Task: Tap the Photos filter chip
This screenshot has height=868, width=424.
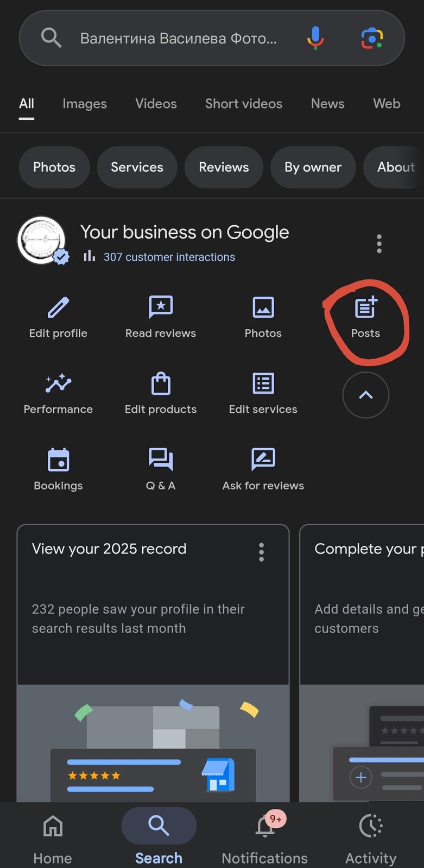Action: tap(54, 167)
